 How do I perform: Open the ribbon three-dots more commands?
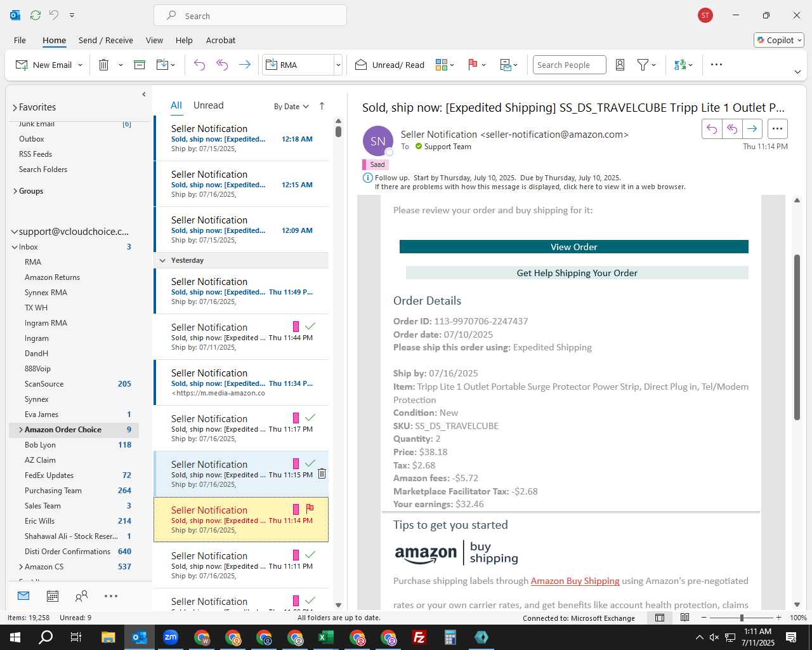click(x=716, y=65)
